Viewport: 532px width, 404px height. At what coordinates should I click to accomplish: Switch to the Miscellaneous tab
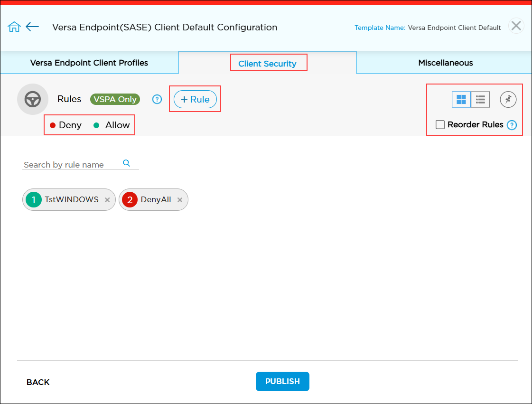pyautogui.click(x=445, y=63)
